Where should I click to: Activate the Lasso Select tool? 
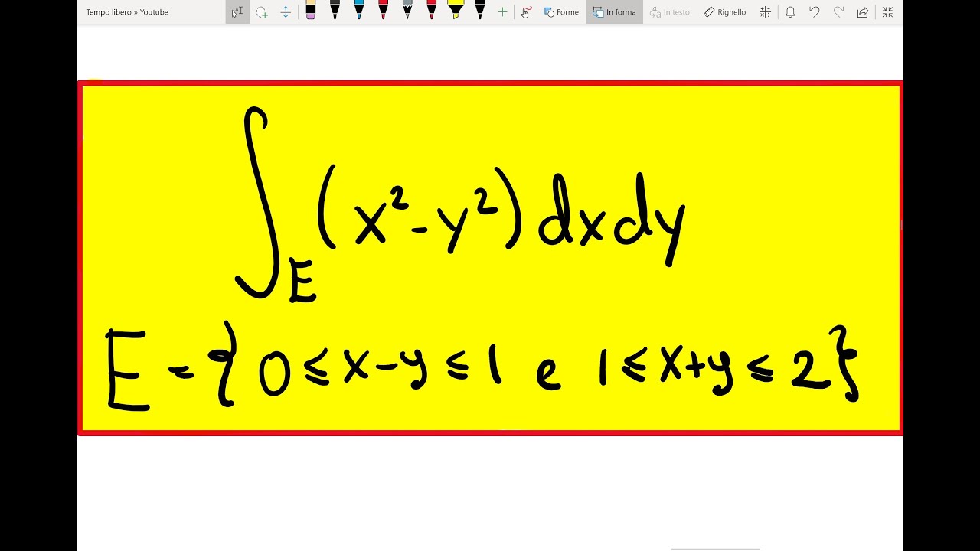(x=262, y=12)
